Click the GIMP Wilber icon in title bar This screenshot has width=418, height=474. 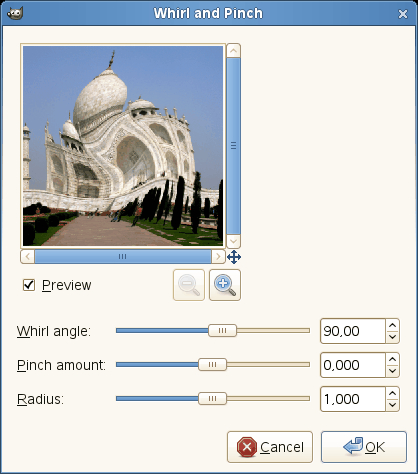(15, 13)
